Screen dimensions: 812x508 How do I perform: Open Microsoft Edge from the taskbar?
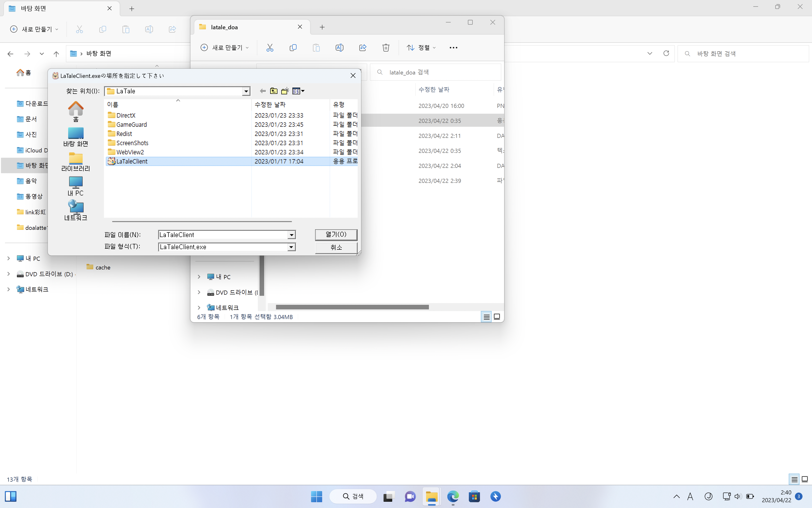pos(453,496)
